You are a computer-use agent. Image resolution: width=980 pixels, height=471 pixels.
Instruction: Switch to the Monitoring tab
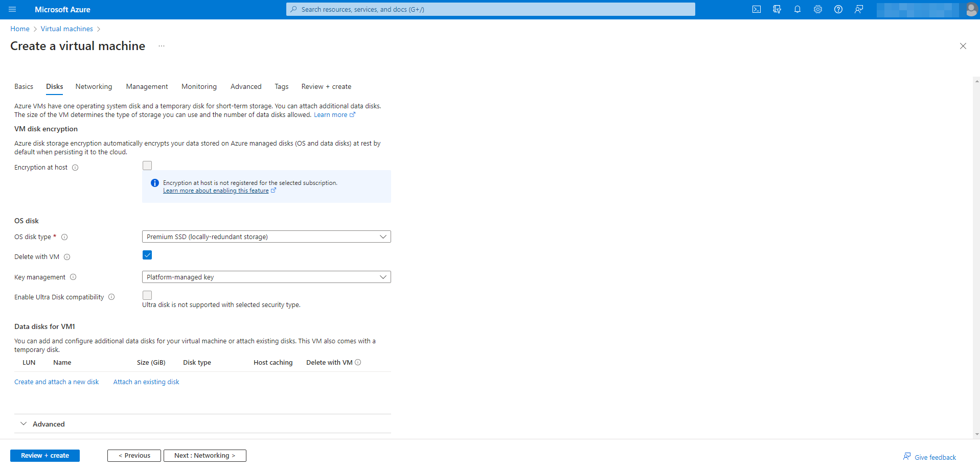coord(199,86)
